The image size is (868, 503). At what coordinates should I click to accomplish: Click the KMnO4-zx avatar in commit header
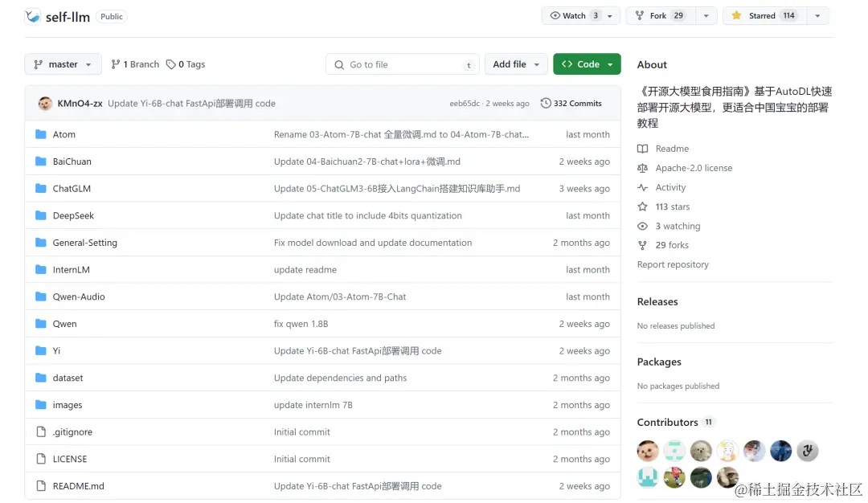click(45, 104)
